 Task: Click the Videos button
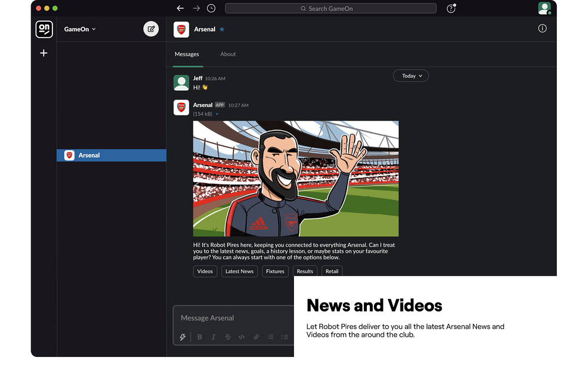point(205,271)
